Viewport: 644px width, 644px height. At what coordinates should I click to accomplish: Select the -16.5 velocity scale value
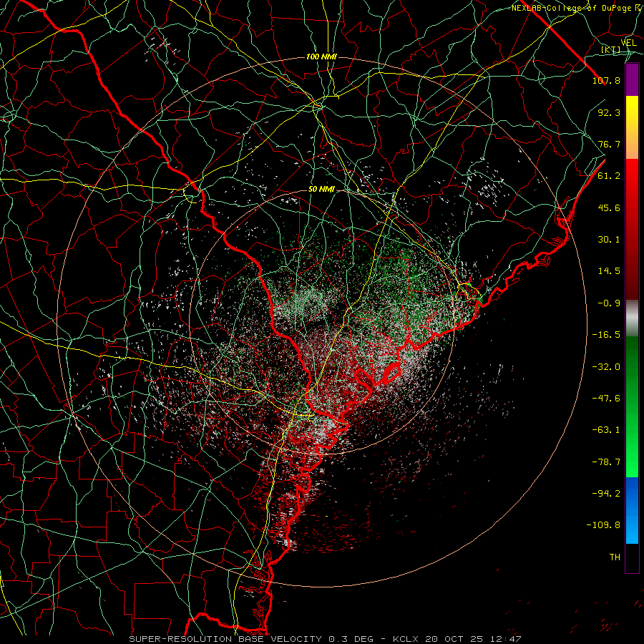click(606, 335)
